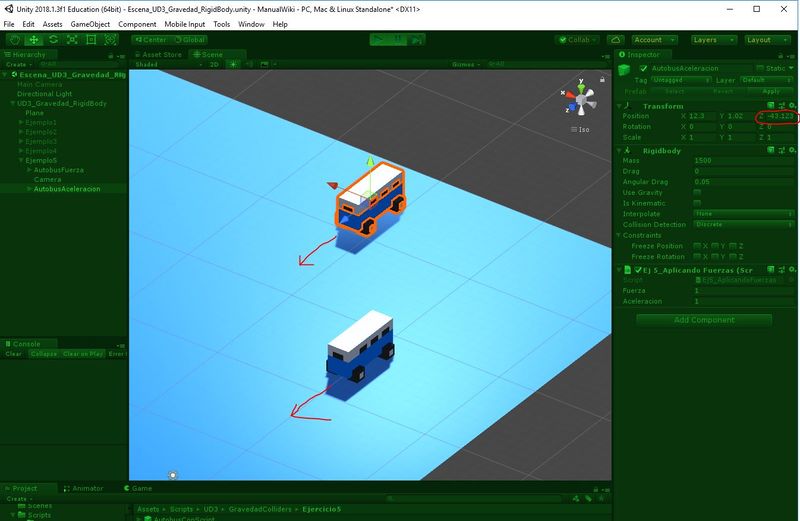Click the Project search-by-type icon
The height and width of the screenshot is (521, 800).
[577, 499]
